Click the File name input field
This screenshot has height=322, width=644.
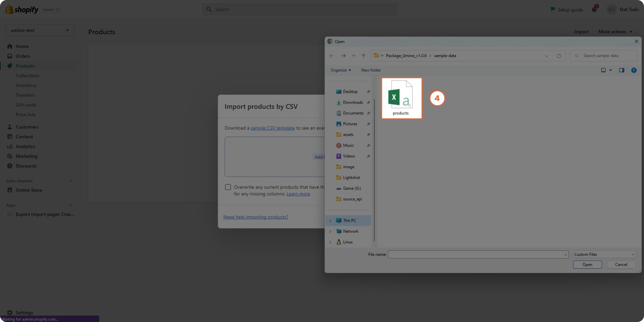(476, 255)
